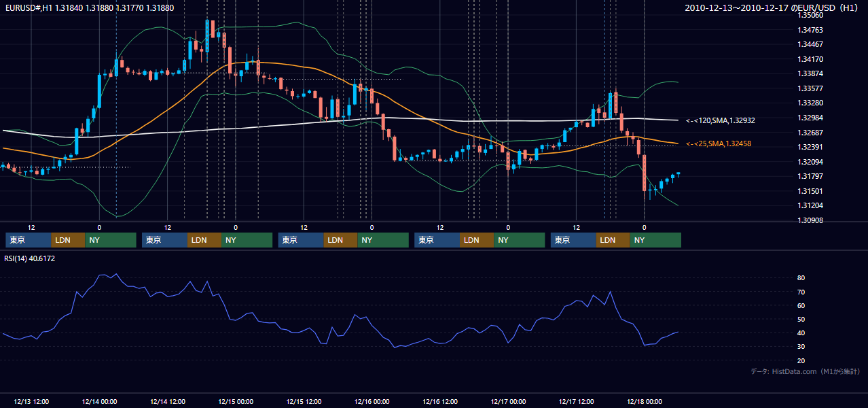Click price axis value 1.32984

(x=810, y=118)
